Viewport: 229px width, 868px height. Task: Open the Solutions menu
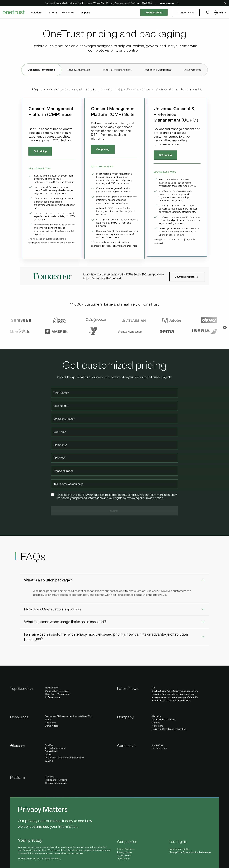click(36, 12)
